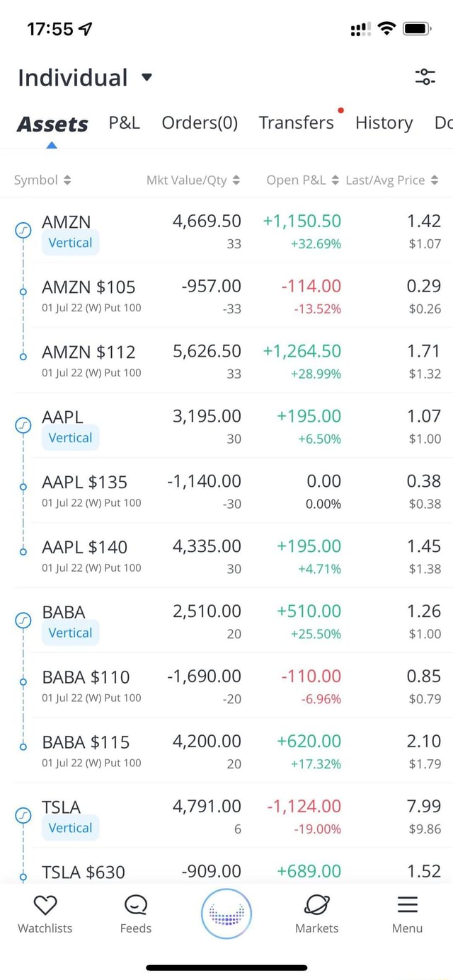This screenshot has height=980, width=453.
Task: Select the AMZN Vertical strategy icon
Action: (23, 230)
